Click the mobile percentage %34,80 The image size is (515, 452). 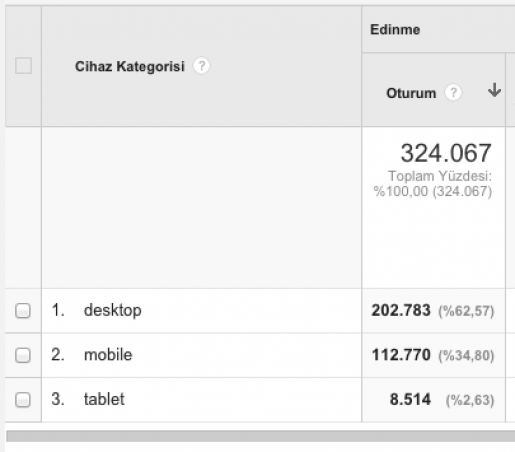click(x=466, y=356)
